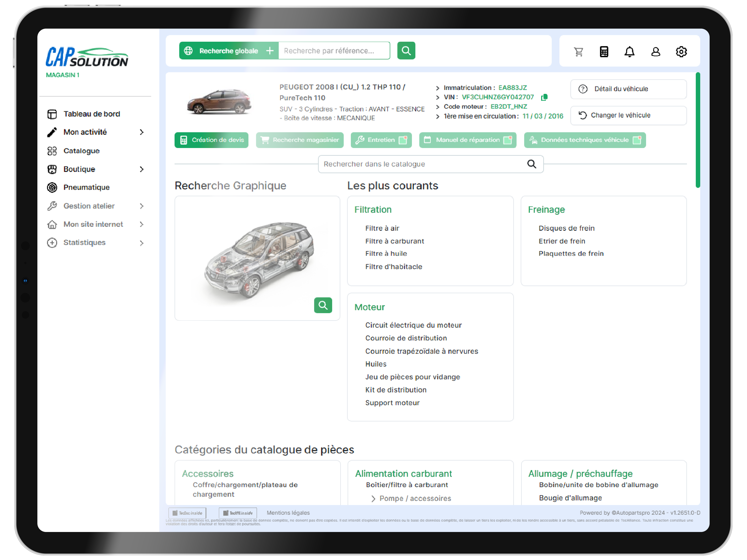The image size is (747, 560).
Task: Open the shopping cart icon
Action: coord(578,52)
